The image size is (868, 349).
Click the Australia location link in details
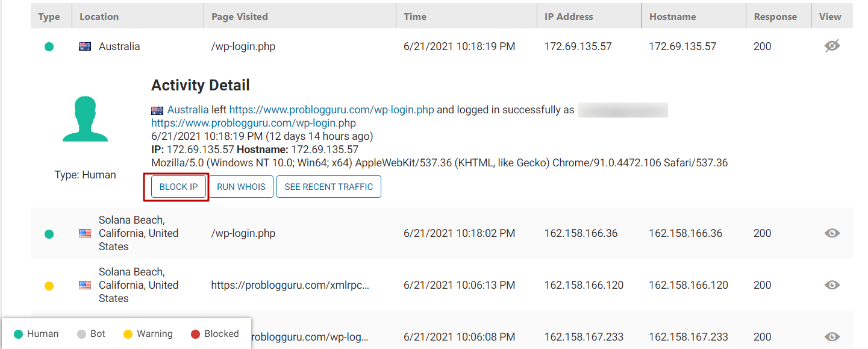(x=187, y=110)
